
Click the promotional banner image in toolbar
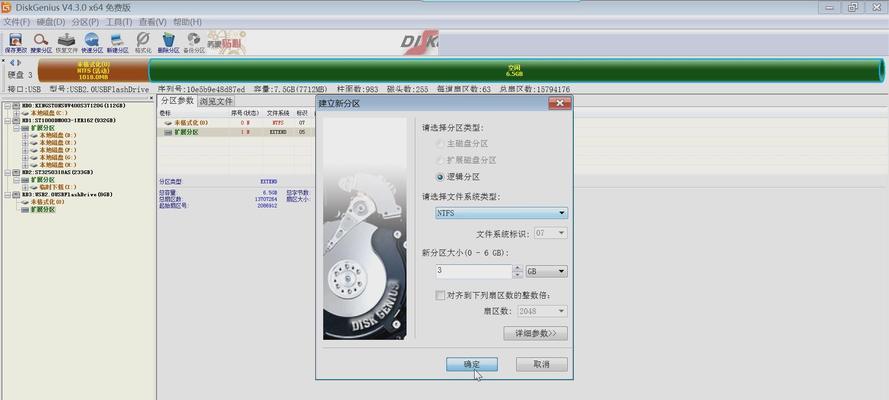click(227, 43)
